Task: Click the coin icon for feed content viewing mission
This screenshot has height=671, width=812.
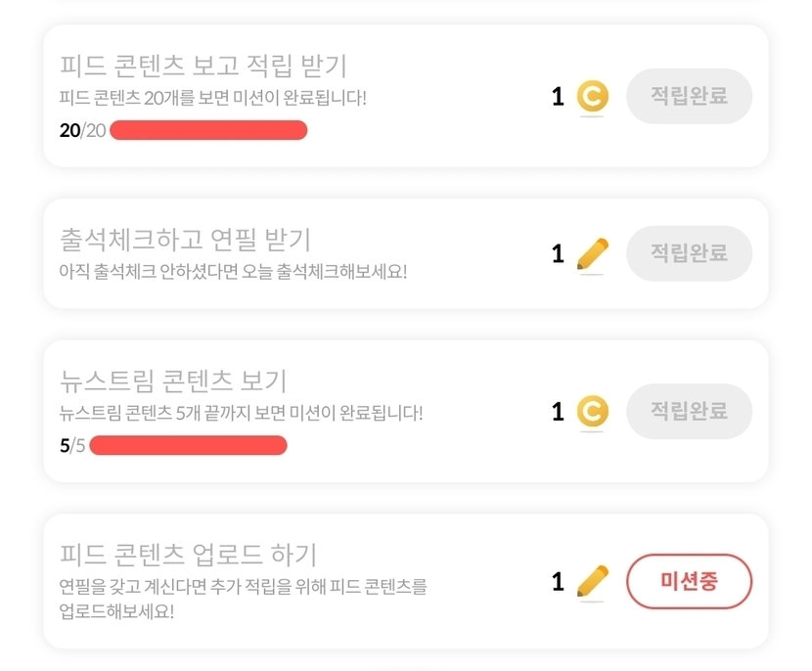Action: [x=592, y=97]
